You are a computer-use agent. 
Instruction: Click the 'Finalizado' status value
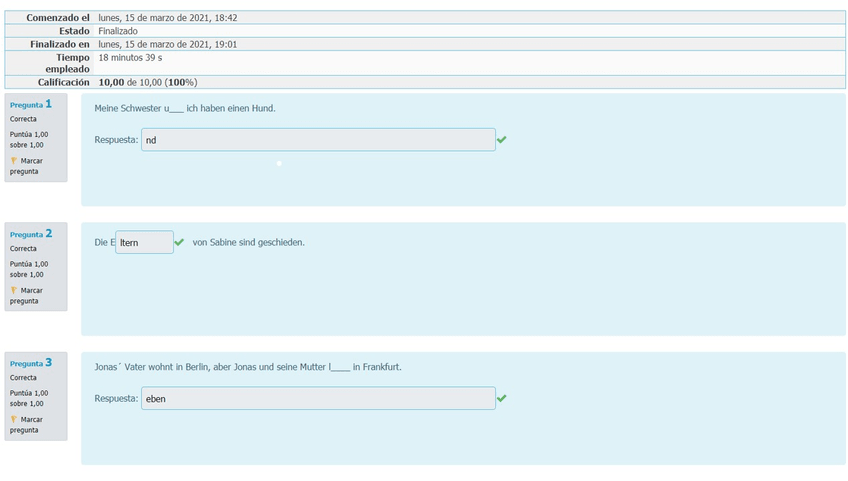tap(118, 31)
